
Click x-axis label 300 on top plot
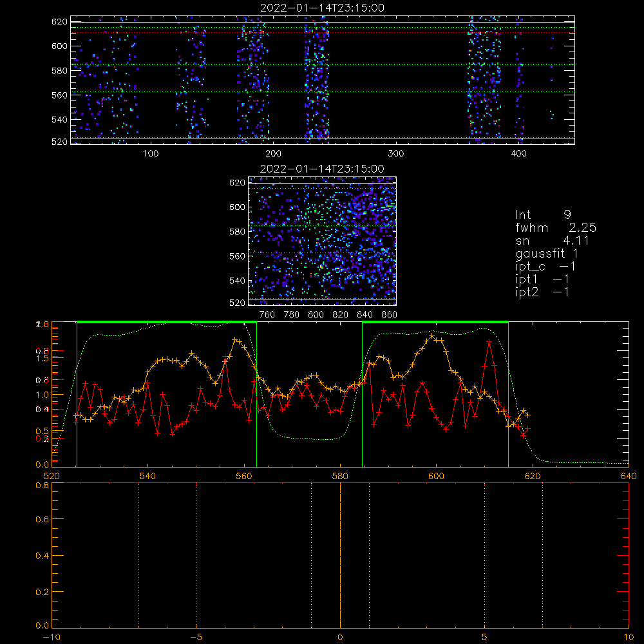tap(396, 154)
